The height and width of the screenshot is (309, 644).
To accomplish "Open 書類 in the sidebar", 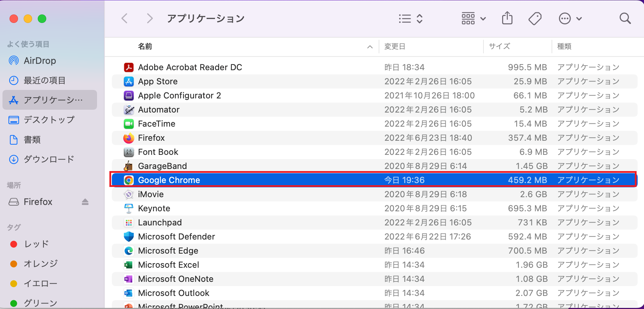I will [50, 140].
